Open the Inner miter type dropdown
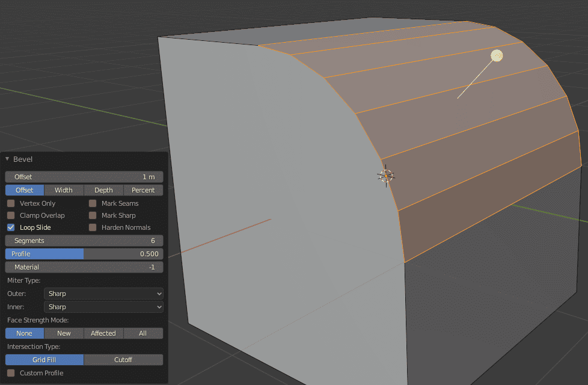This screenshot has width=588, height=385. (103, 307)
